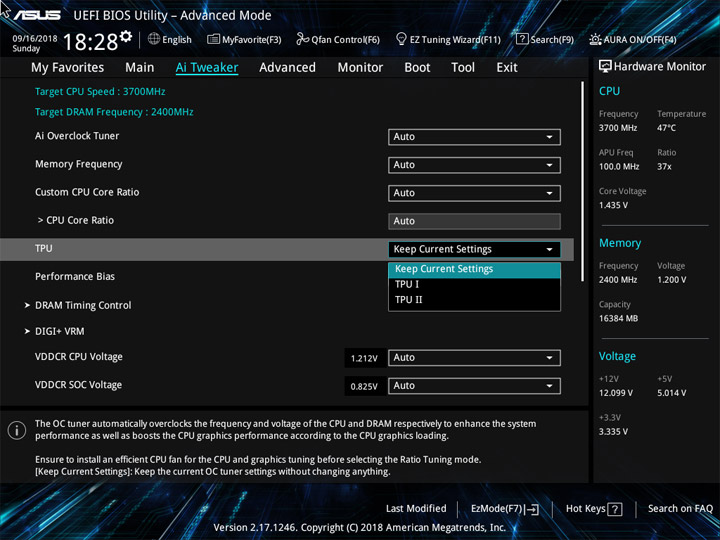Click the TPU row label

point(44,248)
